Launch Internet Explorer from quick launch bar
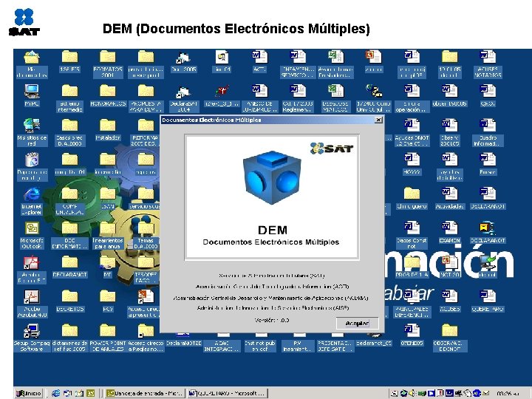Screen dimensions: 532x399 click(x=56, y=393)
